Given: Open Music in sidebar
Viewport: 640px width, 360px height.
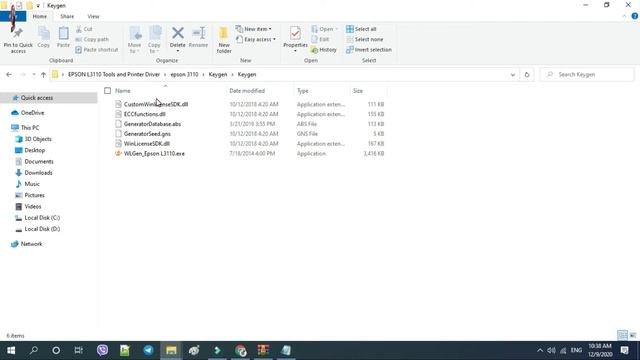Looking at the screenshot, I should (32, 184).
